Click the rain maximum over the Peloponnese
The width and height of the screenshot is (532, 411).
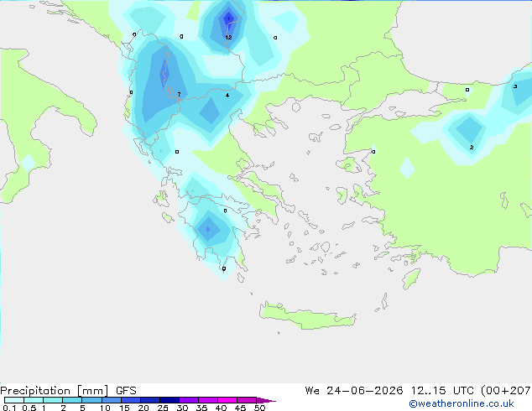208,229
